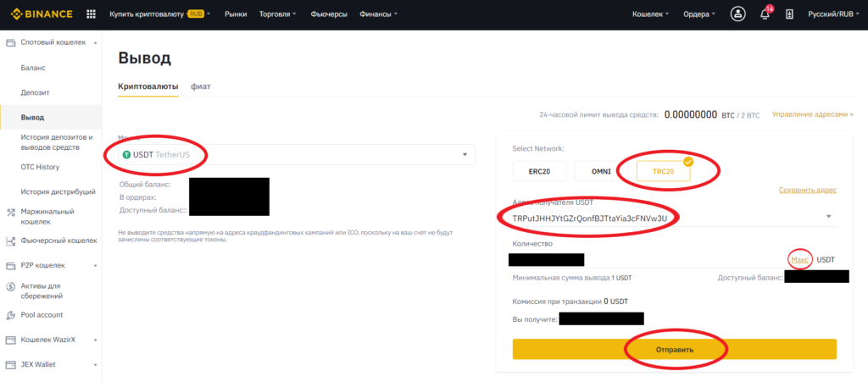Click the app download icon in header
Screen dimensions: 868x382
(790, 14)
